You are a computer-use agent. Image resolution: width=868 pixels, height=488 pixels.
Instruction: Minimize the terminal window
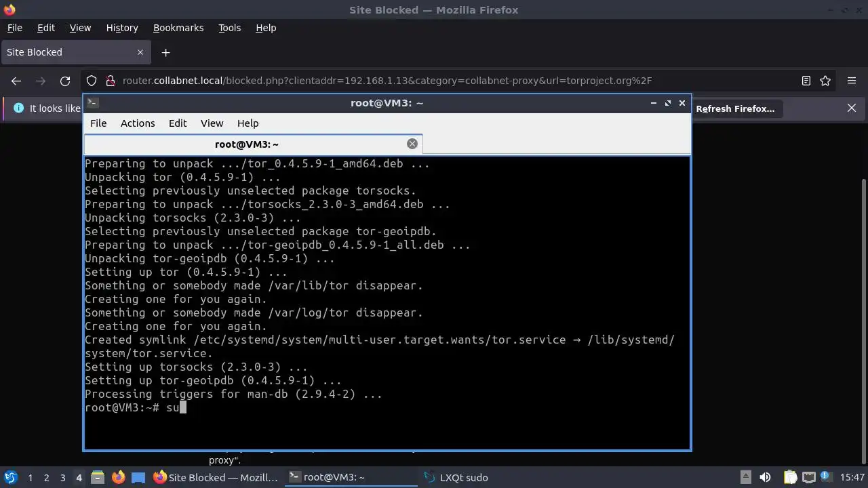[x=654, y=103]
